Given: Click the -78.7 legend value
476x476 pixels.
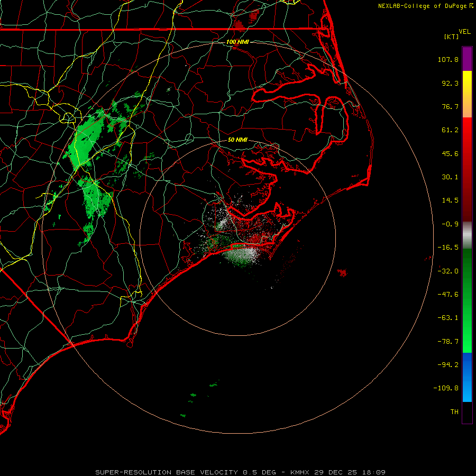Looking at the screenshot, I should (448, 342).
